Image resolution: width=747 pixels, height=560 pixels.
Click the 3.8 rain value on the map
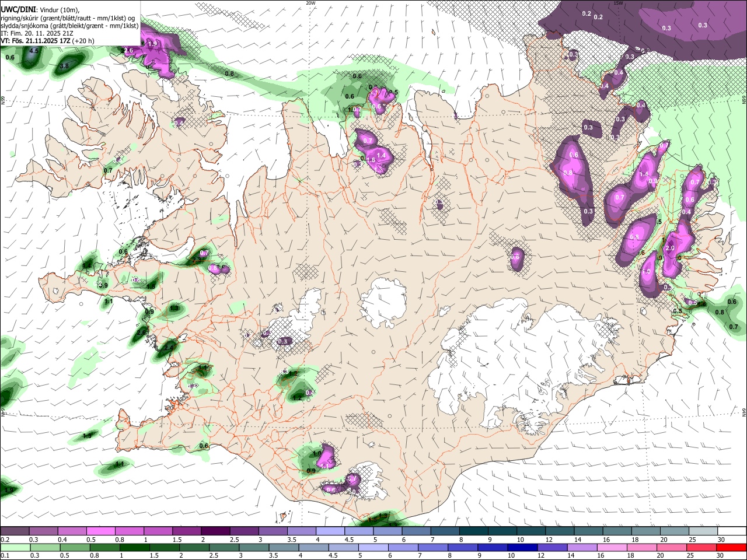click(x=64, y=66)
